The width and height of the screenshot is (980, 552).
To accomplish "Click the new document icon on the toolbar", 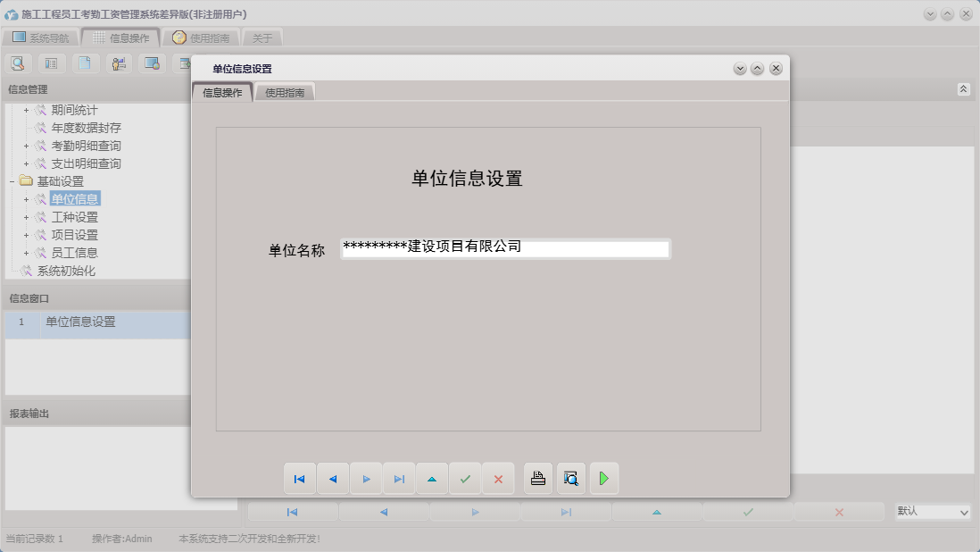I will [87, 63].
